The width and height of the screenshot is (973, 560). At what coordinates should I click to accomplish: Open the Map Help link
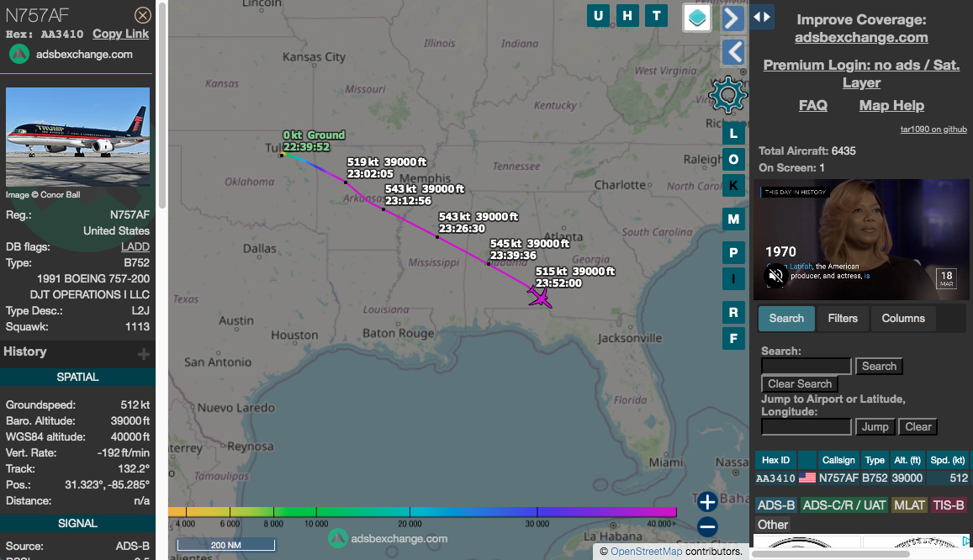pyautogui.click(x=891, y=105)
